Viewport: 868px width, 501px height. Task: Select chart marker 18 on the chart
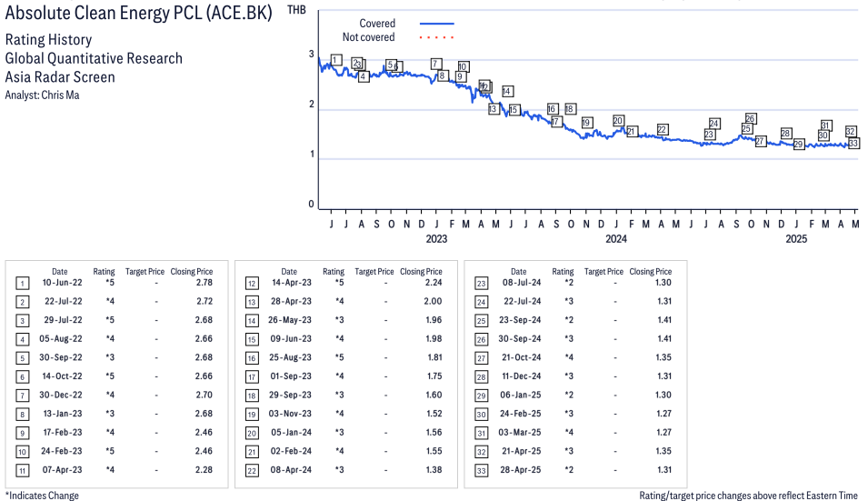[570, 109]
